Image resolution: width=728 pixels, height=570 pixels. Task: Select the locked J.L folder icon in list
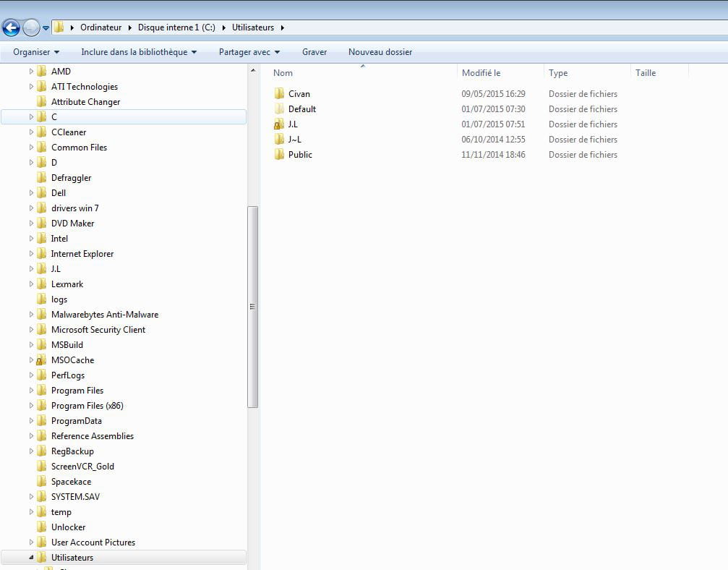coord(279,124)
